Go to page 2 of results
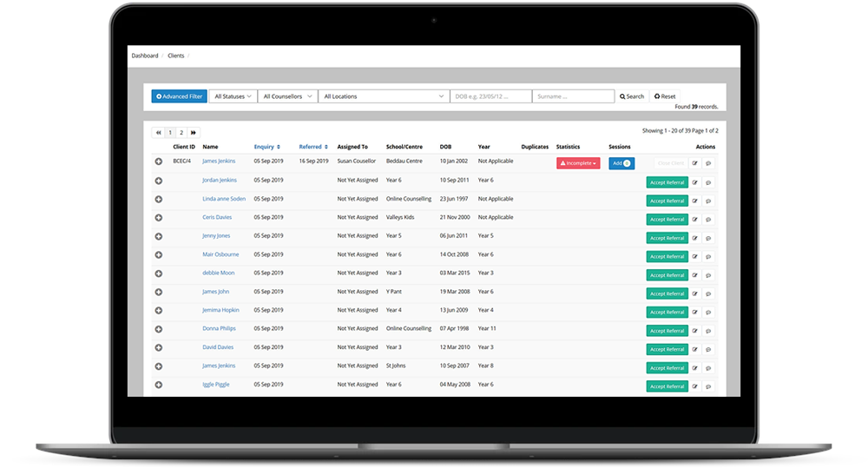This screenshot has width=868, height=468. [181, 133]
